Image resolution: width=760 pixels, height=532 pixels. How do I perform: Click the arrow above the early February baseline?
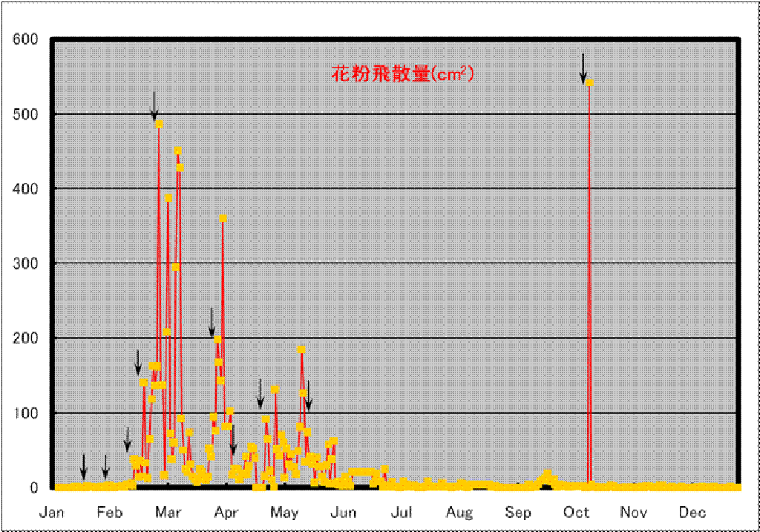pyautogui.click(x=105, y=467)
